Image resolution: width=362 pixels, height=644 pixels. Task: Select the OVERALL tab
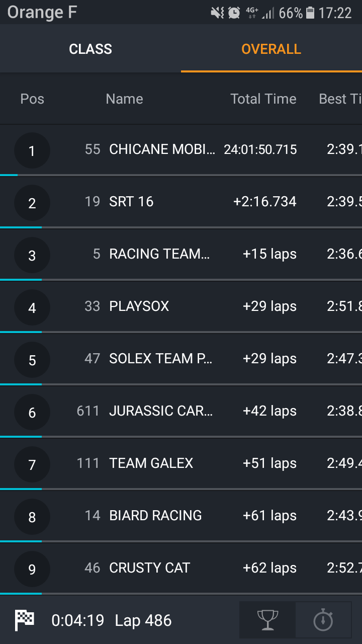271,49
